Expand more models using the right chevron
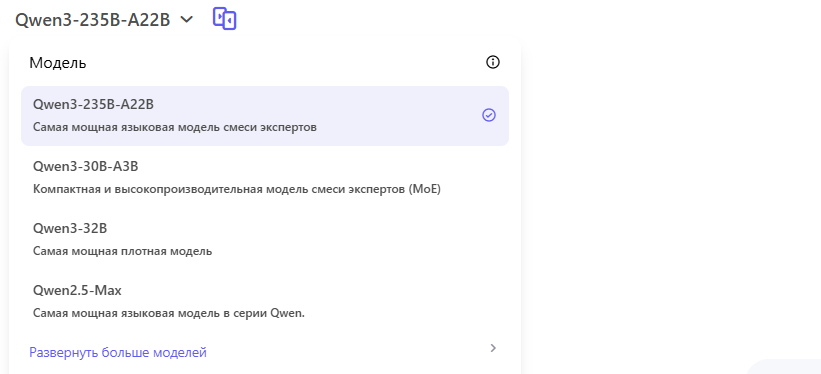This screenshot has width=821, height=374. [x=493, y=348]
